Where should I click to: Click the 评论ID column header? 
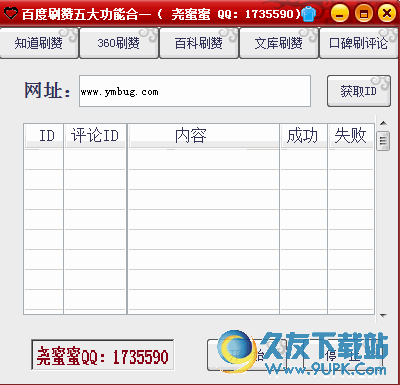pos(95,136)
